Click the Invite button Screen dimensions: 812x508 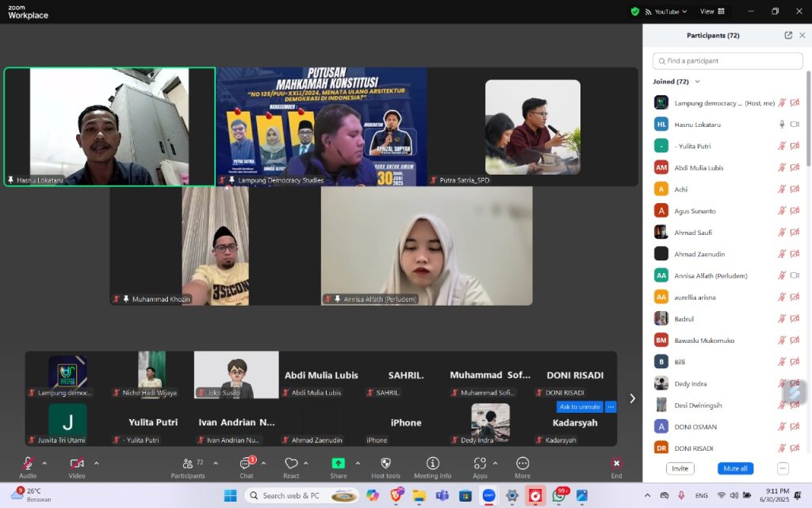[680, 468]
